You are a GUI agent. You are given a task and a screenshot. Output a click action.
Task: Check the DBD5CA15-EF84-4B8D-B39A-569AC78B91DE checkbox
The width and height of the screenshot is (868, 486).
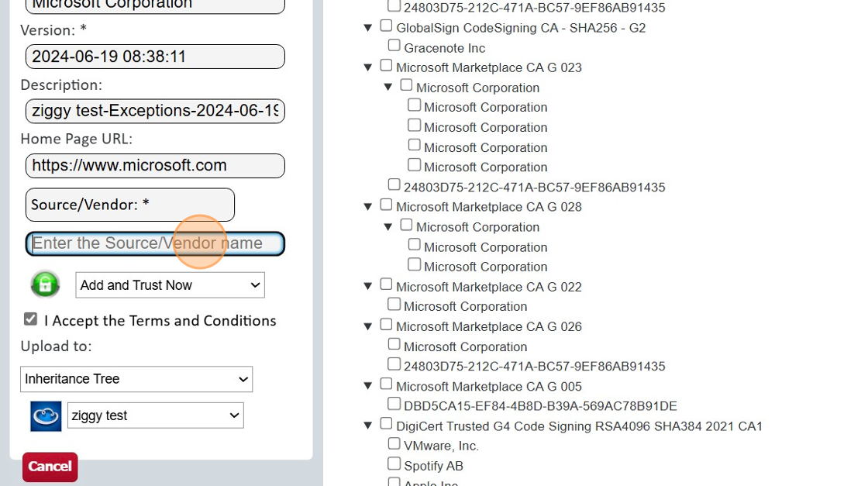(394, 405)
